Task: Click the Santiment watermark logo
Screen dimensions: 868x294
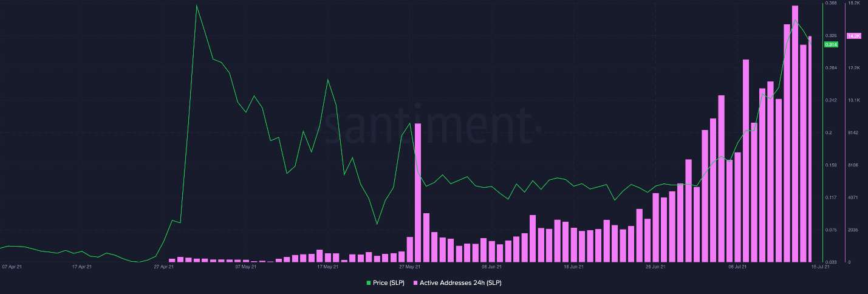Action: (x=430, y=125)
